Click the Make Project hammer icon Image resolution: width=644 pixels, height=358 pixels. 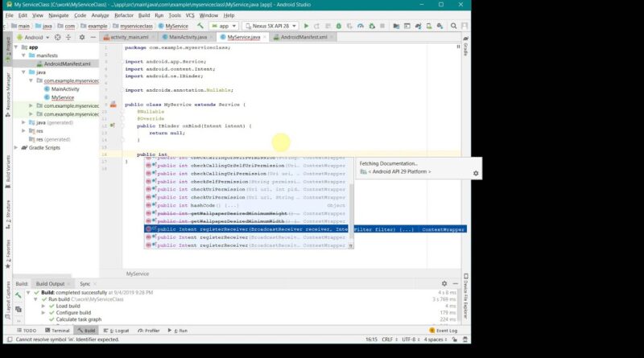(x=200, y=26)
